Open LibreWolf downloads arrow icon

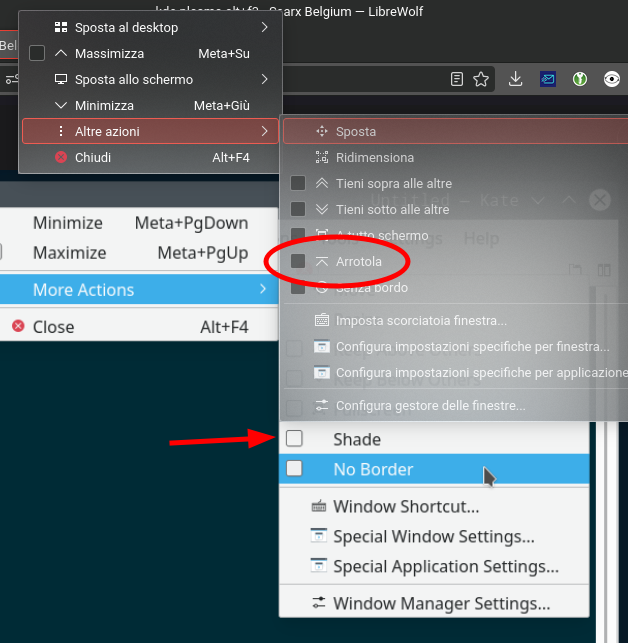coord(516,79)
